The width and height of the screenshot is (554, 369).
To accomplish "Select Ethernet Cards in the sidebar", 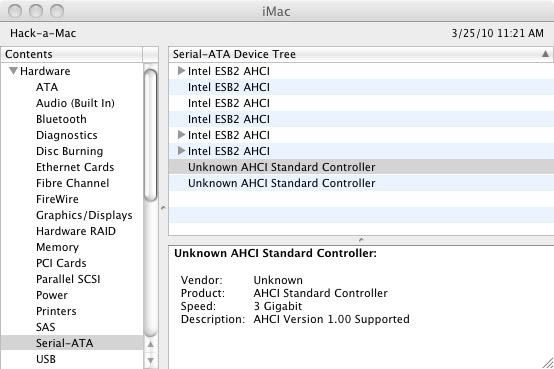I will (75, 167).
